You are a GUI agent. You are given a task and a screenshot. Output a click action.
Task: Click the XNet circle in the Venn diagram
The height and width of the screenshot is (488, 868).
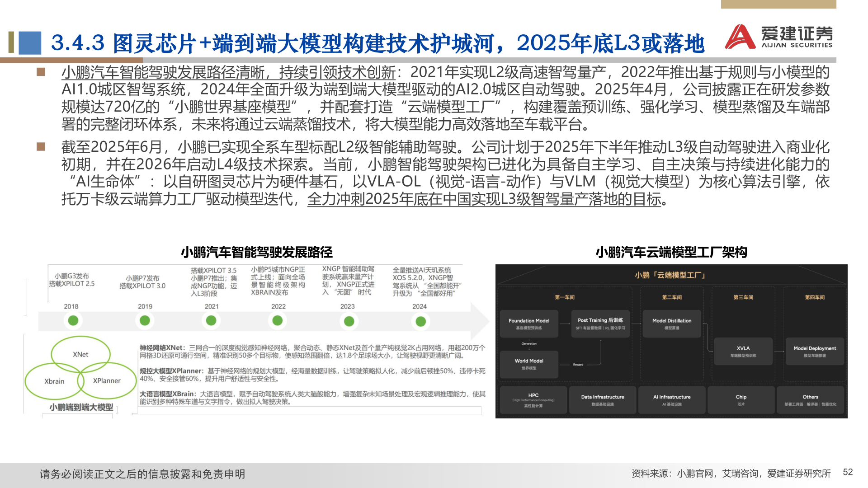[x=81, y=354]
